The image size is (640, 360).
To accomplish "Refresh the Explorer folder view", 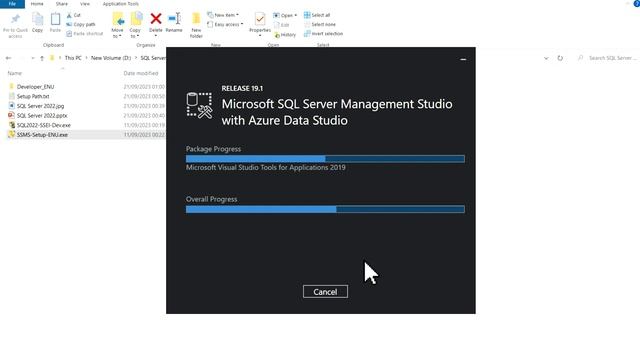I will 560,58.
